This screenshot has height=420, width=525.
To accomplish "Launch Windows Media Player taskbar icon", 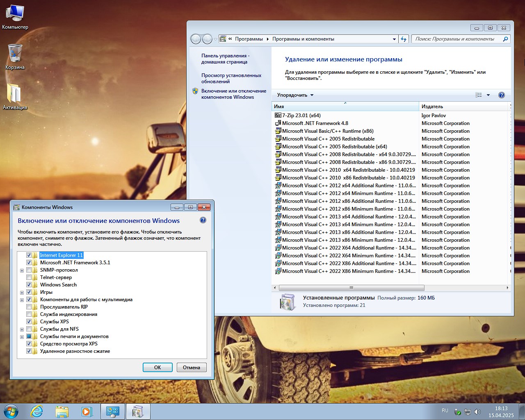I will point(87,411).
